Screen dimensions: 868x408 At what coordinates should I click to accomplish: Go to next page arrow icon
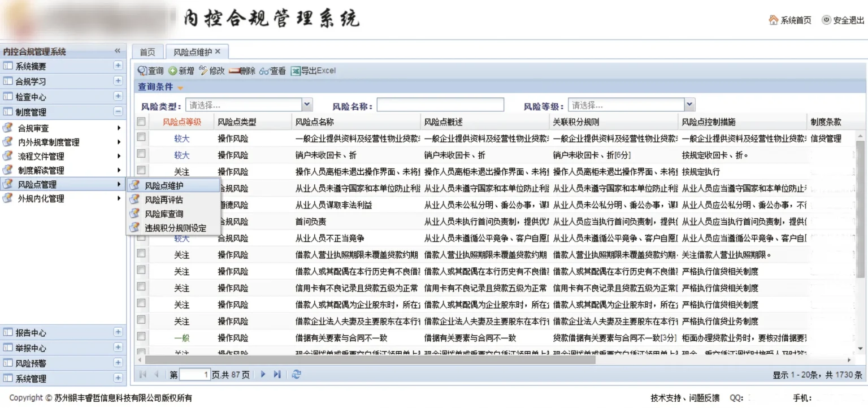click(263, 375)
